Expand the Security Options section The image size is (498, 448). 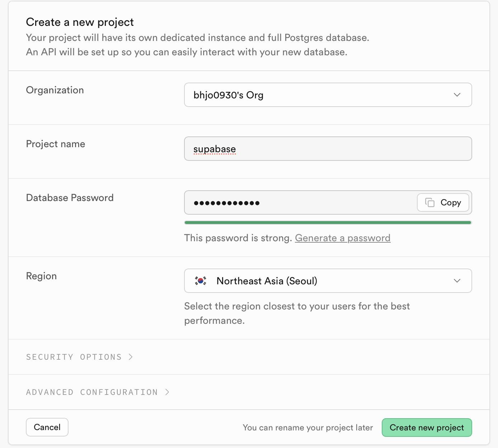(74, 357)
